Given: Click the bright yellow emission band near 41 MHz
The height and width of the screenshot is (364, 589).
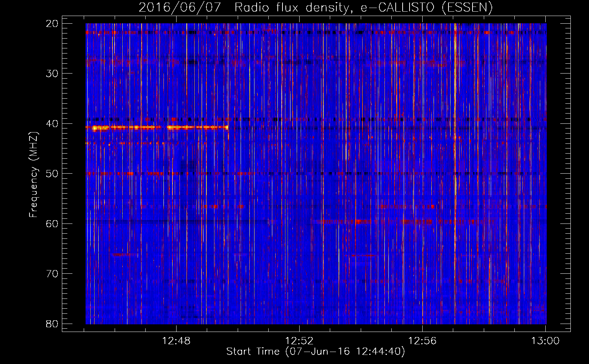Looking at the screenshot, I should [157, 127].
